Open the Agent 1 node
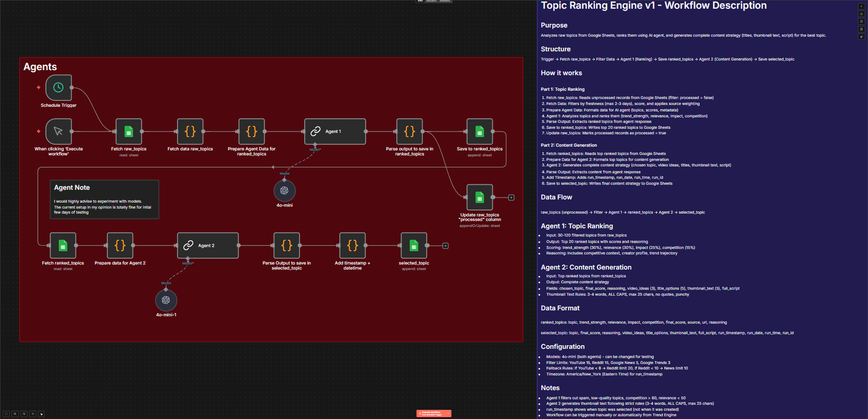868x419 pixels. click(x=335, y=131)
